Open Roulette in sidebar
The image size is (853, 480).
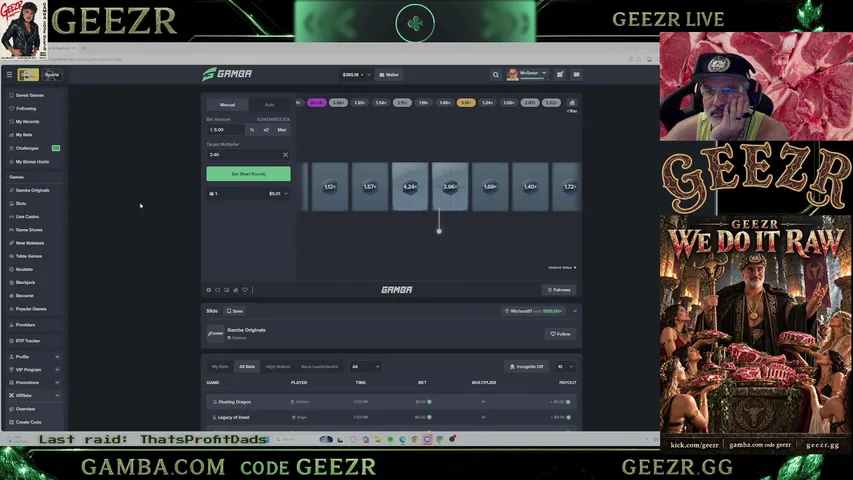click(24, 269)
